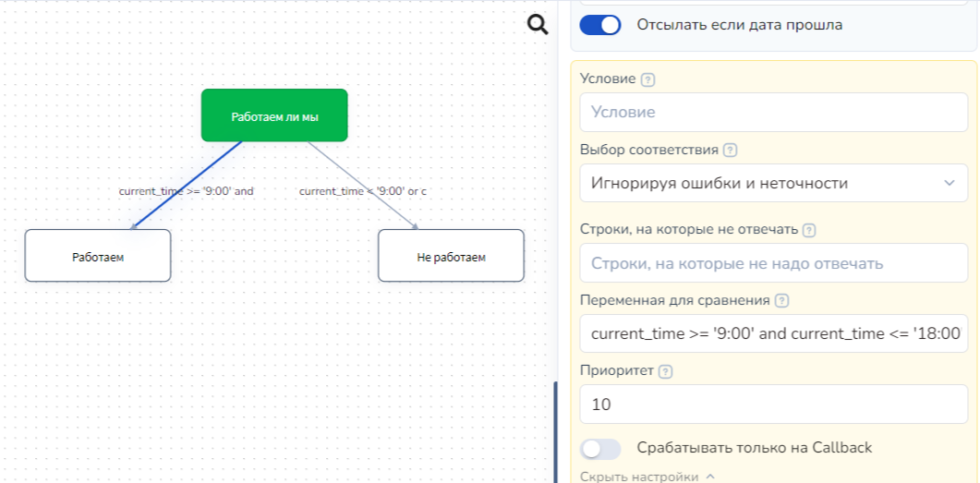Disable Отсылать если дата прошла toggle

coord(600,25)
